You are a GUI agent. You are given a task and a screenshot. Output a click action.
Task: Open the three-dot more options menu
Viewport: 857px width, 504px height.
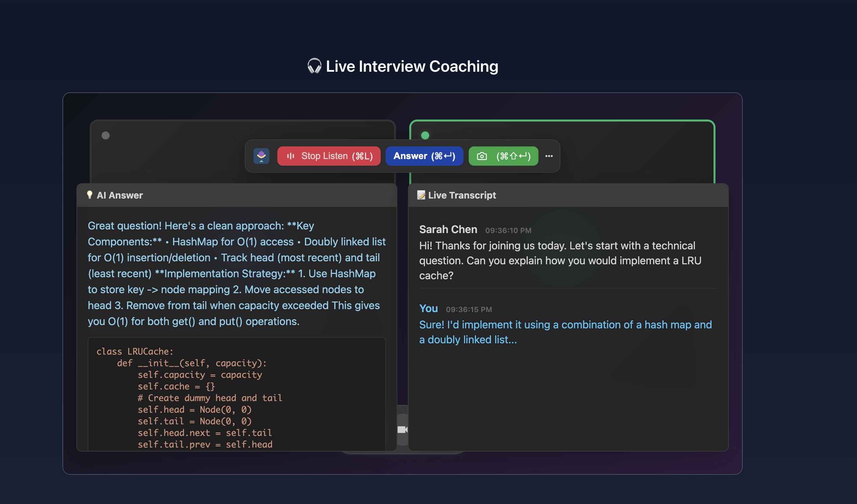(548, 156)
